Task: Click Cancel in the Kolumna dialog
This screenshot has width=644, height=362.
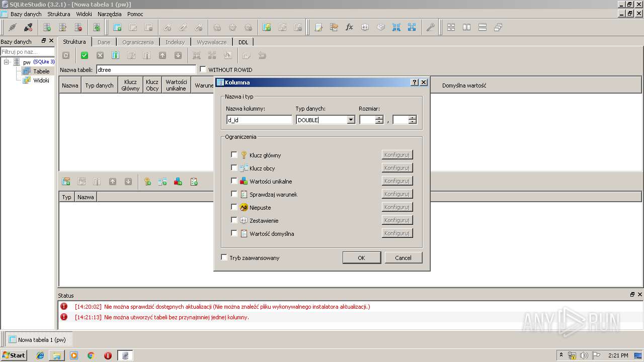Action: tap(403, 257)
